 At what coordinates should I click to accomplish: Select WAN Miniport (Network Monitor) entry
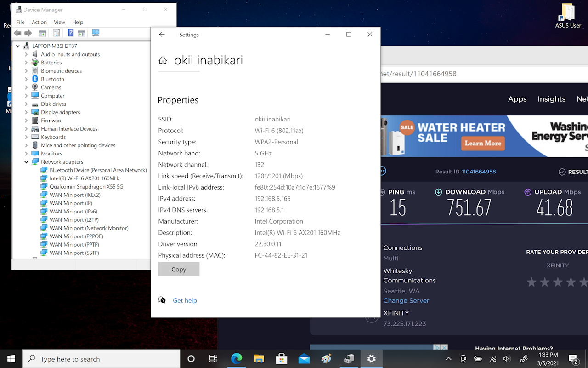[x=89, y=228]
